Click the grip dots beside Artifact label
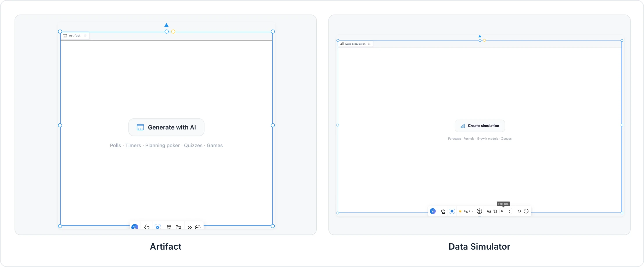644x267 pixels. 85,36
